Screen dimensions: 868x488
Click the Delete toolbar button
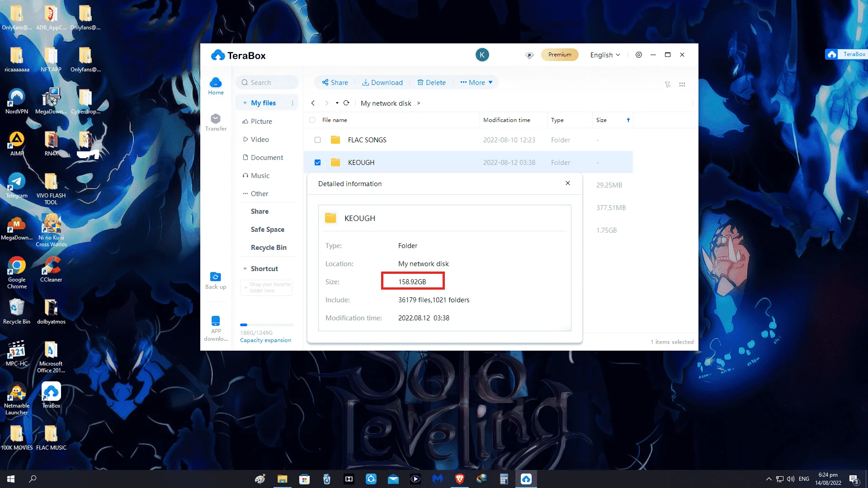pyautogui.click(x=431, y=82)
